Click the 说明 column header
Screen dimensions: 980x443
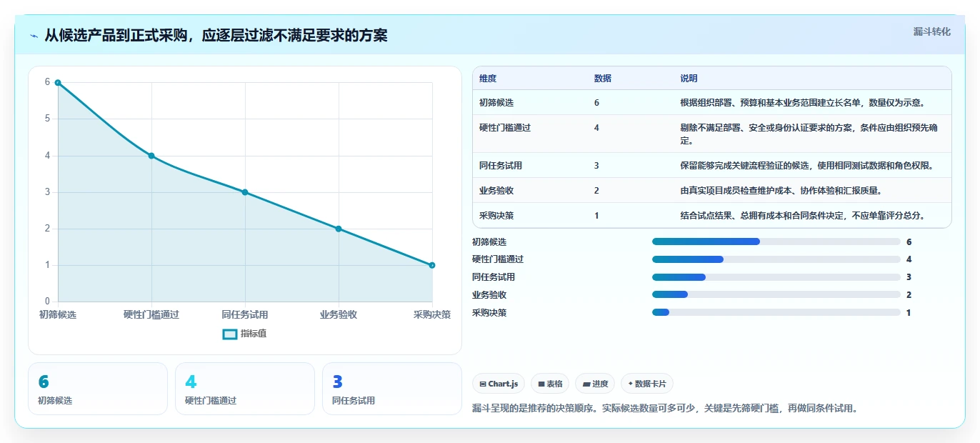[689, 79]
